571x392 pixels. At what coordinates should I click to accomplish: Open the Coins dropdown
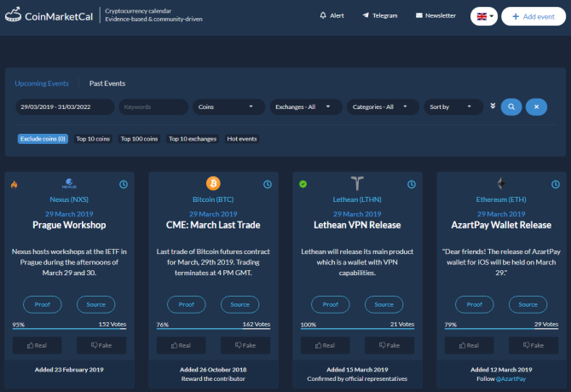pos(228,107)
